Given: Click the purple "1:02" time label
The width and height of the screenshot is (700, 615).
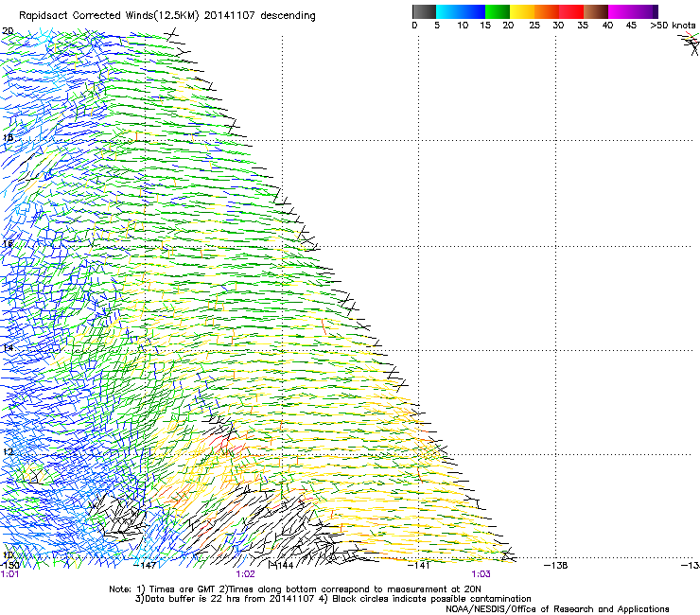Looking at the screenshot, I should [246, 574].
